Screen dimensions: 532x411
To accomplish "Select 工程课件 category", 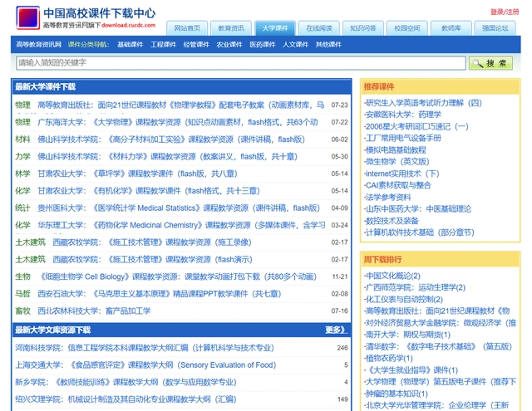I will click(x=163, y=44).
